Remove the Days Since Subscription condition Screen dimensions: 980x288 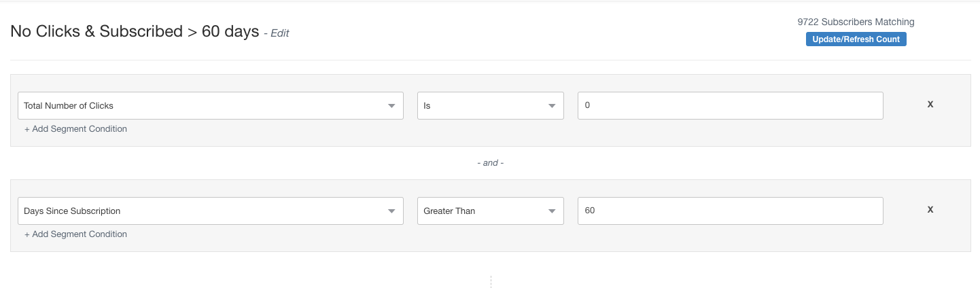pos(930,209)
